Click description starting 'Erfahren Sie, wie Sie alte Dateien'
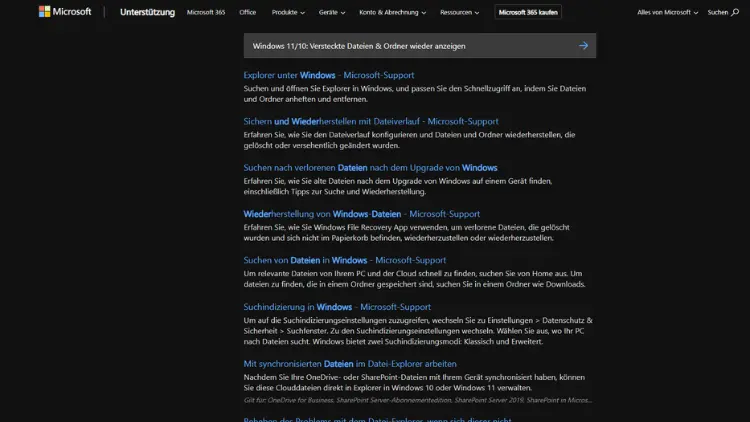This screenshot has width=750, height=422. 398,186
